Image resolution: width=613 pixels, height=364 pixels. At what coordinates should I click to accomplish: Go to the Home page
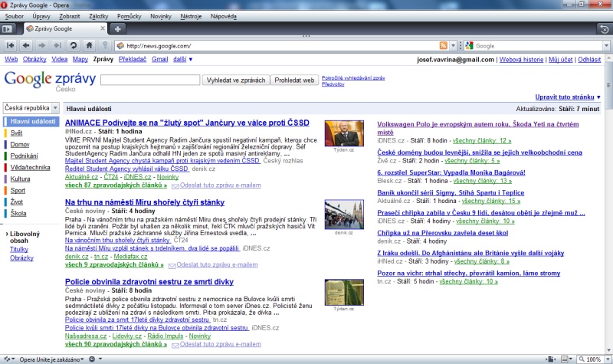[89, 46]
